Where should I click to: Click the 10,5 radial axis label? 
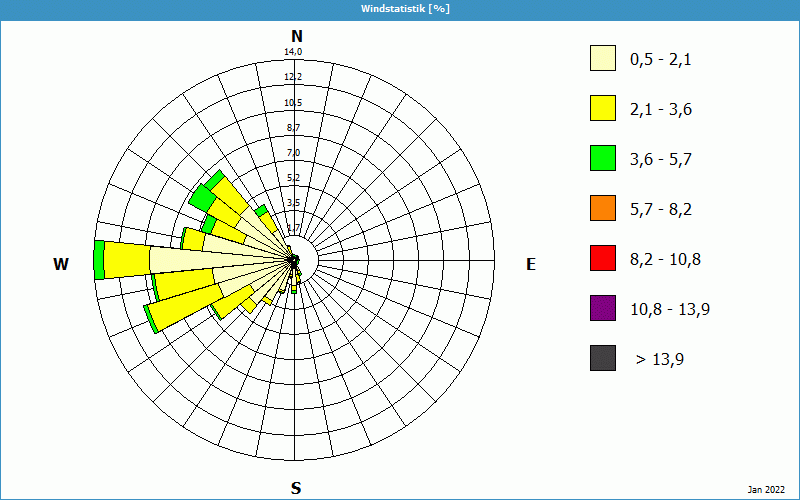293,103
